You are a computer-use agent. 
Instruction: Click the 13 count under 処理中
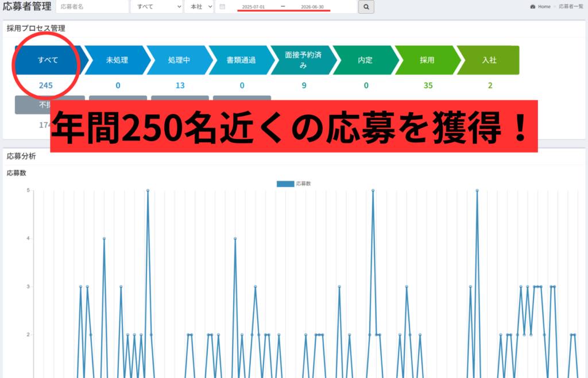click(x=180, y=85)
